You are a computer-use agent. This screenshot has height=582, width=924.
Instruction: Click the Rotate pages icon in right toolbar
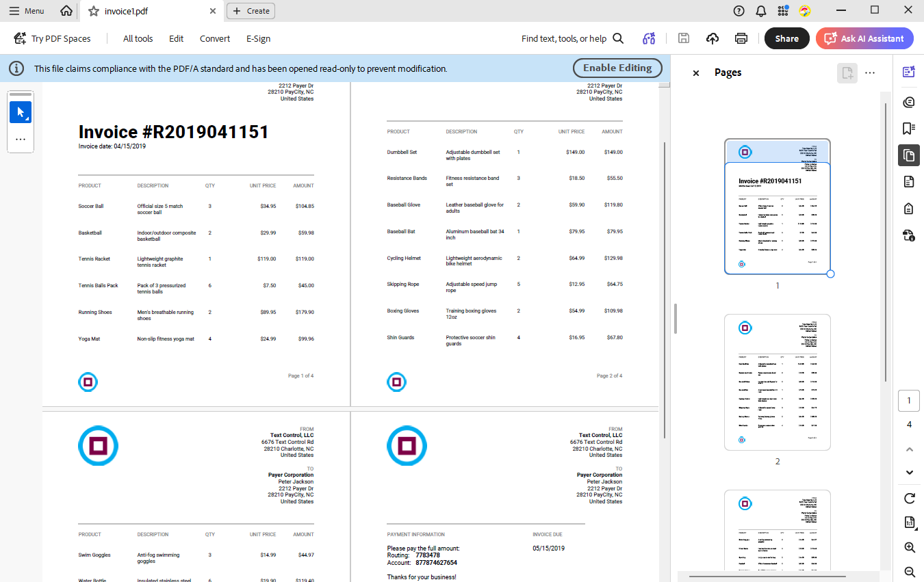coord(909,499)
